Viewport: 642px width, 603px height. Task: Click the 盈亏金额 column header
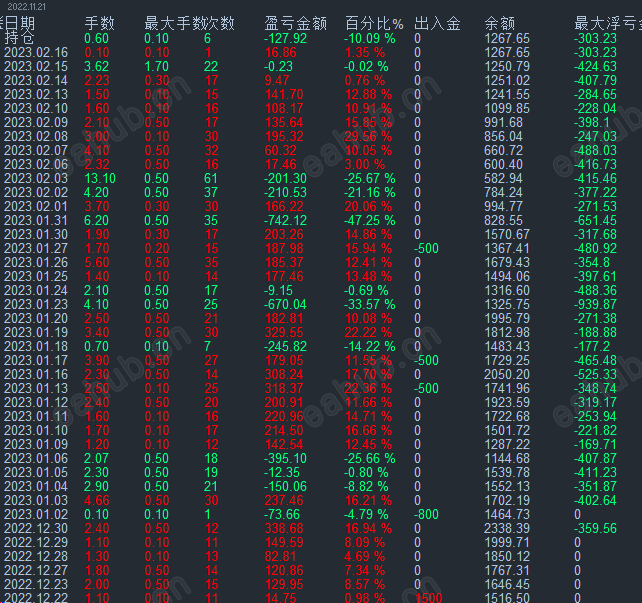pyautogui.click(x=296, y=23)
